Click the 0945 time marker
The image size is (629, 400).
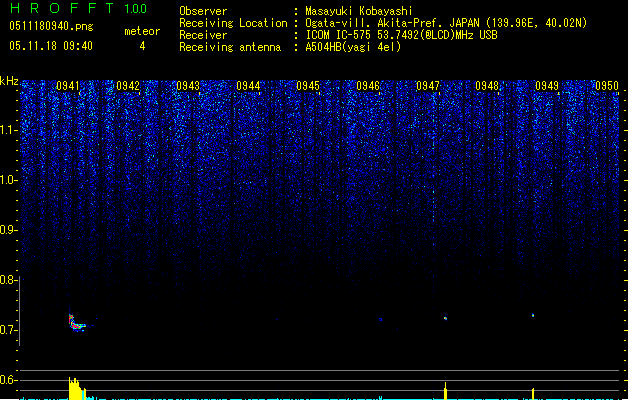(308, 86)
